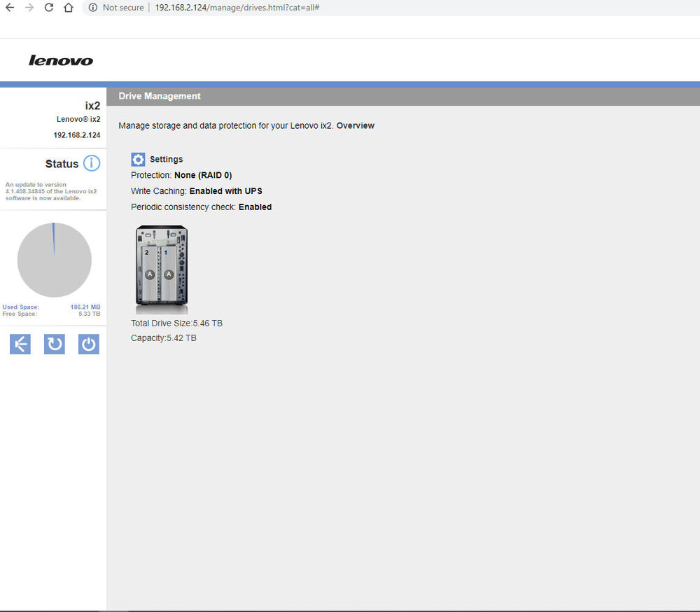This screenshot has width=700, height=612.
Task: Click the drive Settings gear icon
Action: point(138,160)
